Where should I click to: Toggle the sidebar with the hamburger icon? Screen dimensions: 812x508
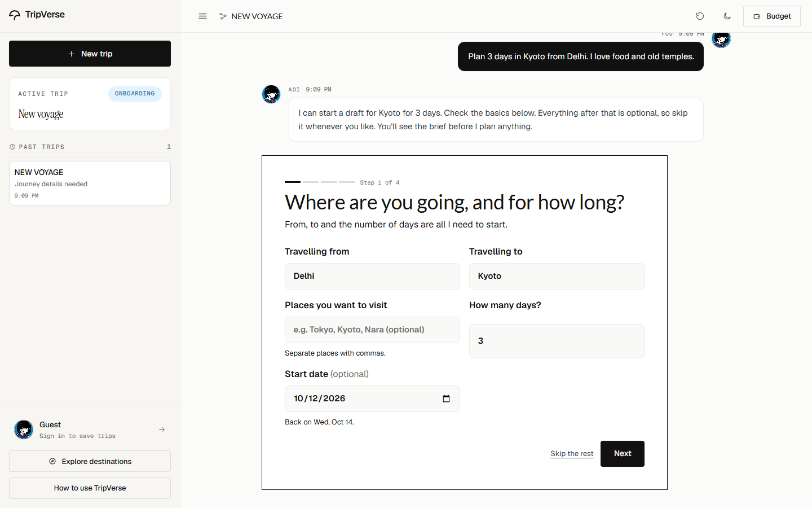pos(202,16)
